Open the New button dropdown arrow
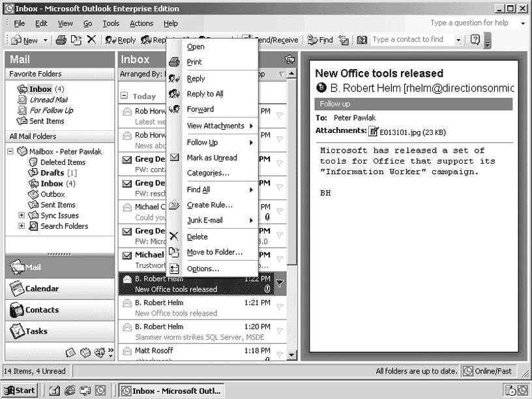 pos(46,40)
